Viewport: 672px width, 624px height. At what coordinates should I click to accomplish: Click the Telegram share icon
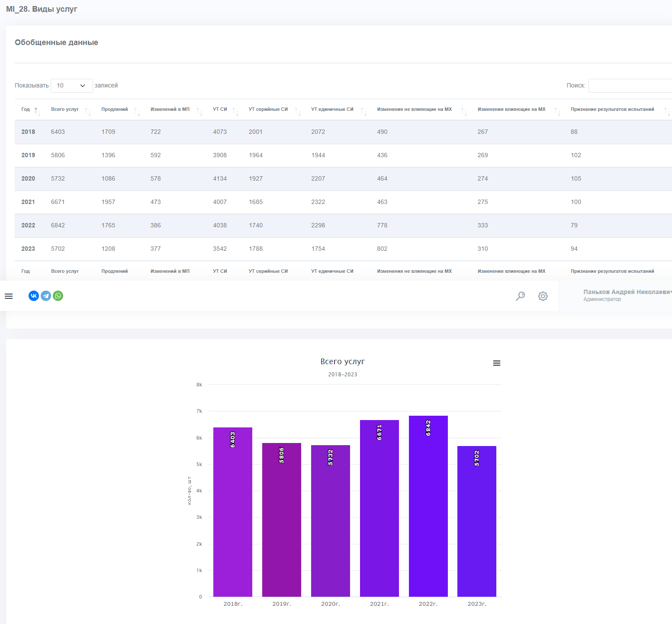(x=46, y=296)
